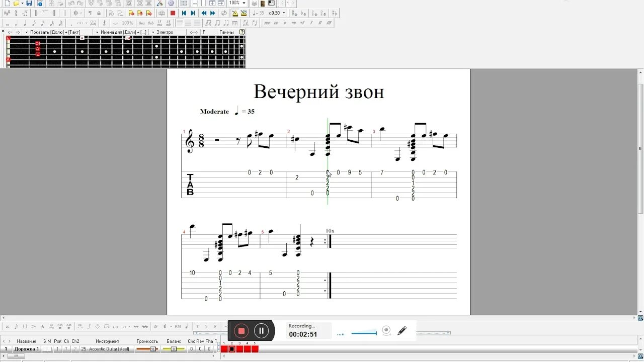Open a file with the folder icon
The width and height of the screenshot is (644, 362).
pos(16,3)
